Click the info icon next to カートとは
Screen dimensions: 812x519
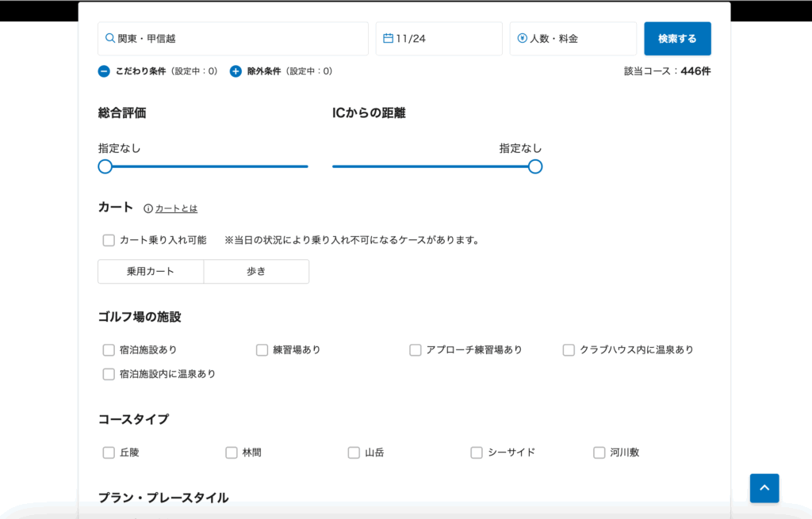146,208
